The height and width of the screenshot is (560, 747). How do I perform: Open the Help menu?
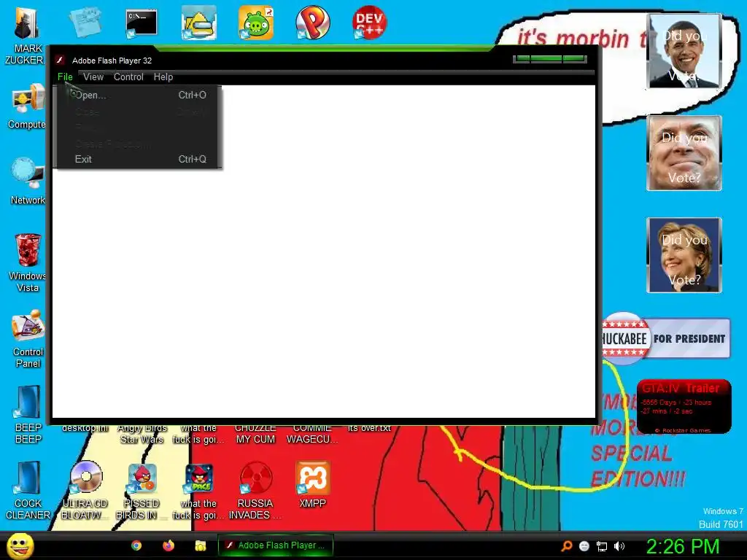pos(163,77)
